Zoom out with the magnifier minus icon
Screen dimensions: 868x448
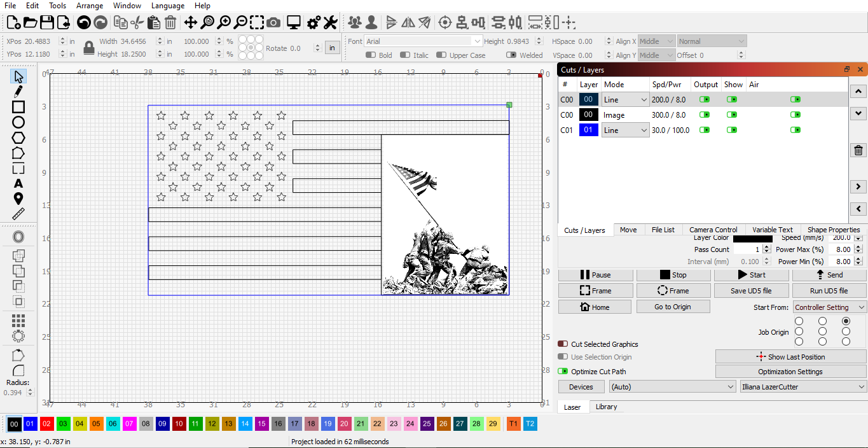coord(240,23)
